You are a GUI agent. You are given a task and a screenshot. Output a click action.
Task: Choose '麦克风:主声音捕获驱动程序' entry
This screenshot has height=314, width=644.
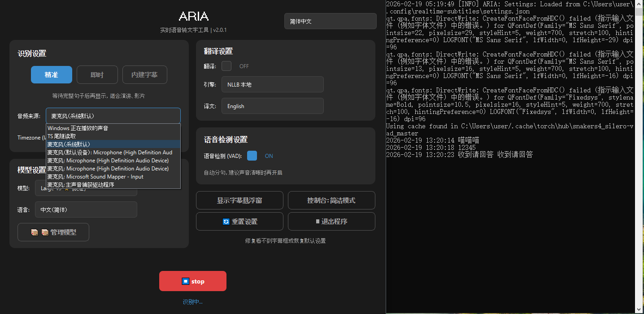tap(113, 185)
